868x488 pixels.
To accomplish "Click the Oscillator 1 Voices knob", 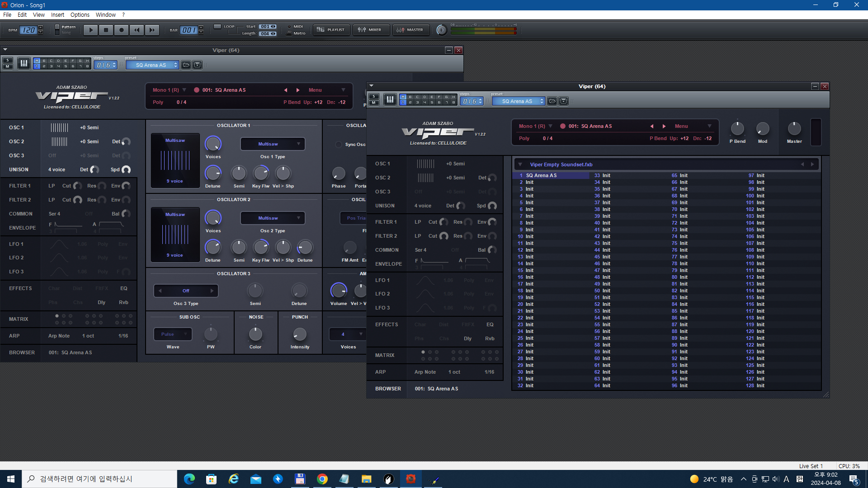I will click(x=213, y=144).
